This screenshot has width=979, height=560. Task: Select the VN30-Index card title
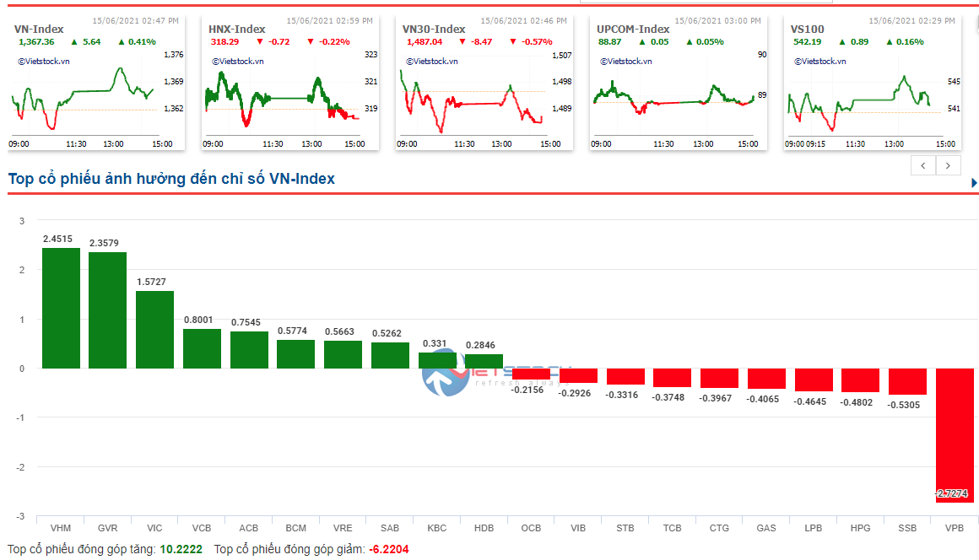[x=434, y=29]
